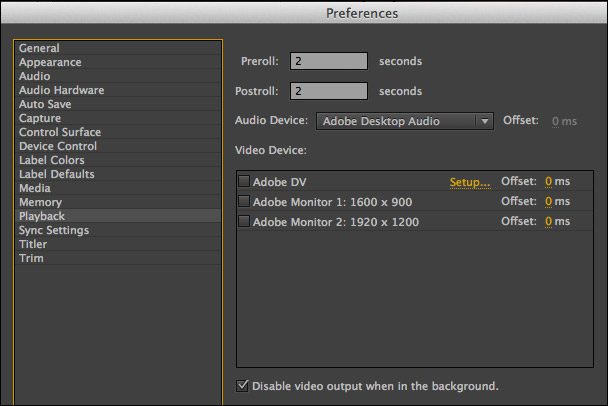Click the Adobe DV offset value
Image resolution: width=608 pixels, height=406 pixels.
[548, 181]
